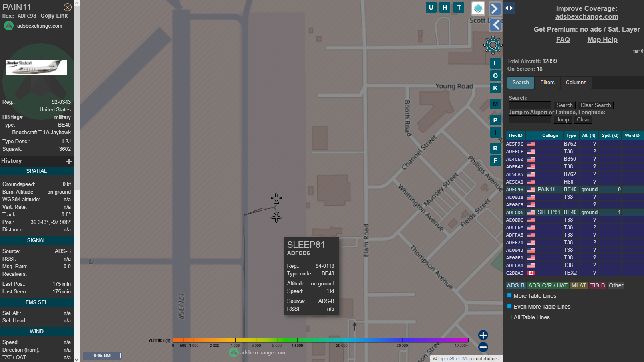Sort table by Type column
The width and height of the screenshot is (644, 362).
tap(571, 135)
